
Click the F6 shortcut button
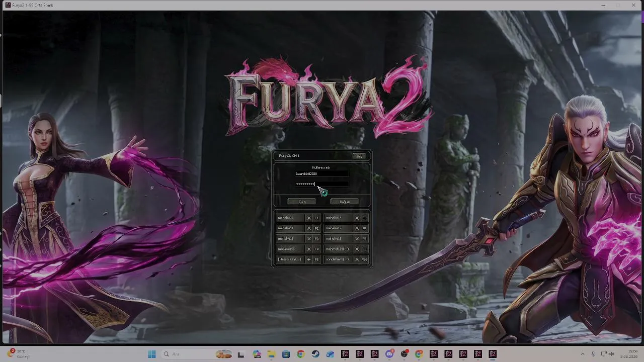(365, 218)
